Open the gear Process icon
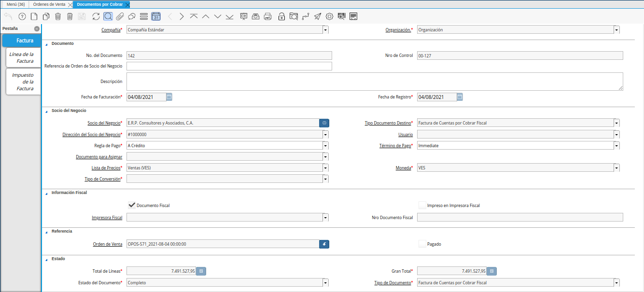The width and height of the screenshot is (644, 292). pyautogui.click(x=330, y=16)
